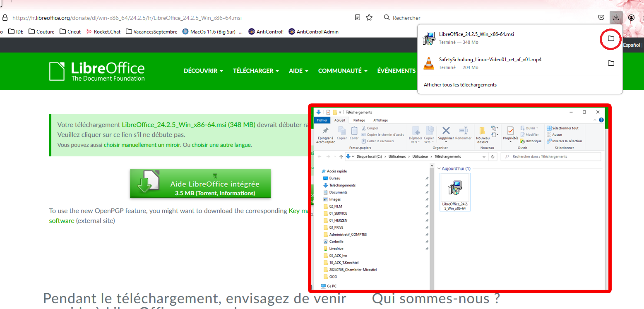644x309 pixels.
Task: Click choisir une autre langue link
Action: 221,145
